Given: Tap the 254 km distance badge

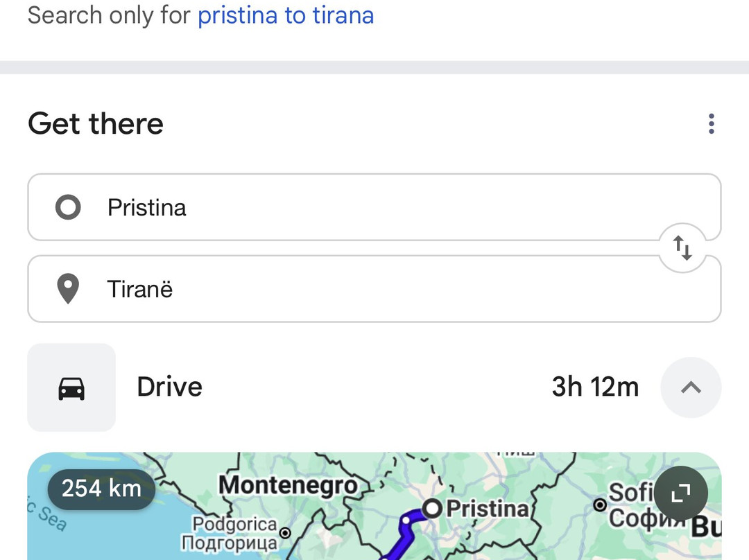Looking at the screenshot, I should point(101,489).
